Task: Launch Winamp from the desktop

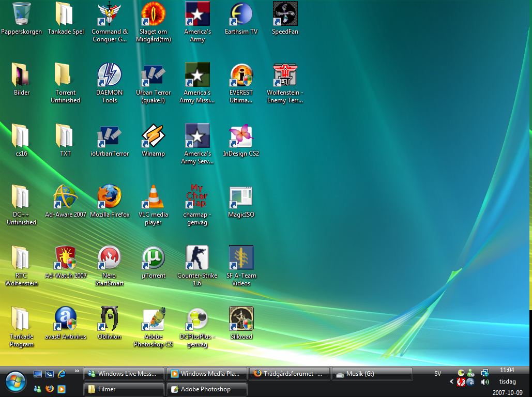Action: 153,136
